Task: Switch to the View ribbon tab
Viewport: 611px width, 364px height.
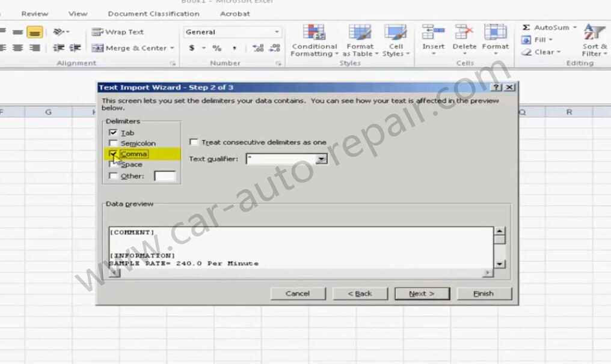Action: click(78, 14)
